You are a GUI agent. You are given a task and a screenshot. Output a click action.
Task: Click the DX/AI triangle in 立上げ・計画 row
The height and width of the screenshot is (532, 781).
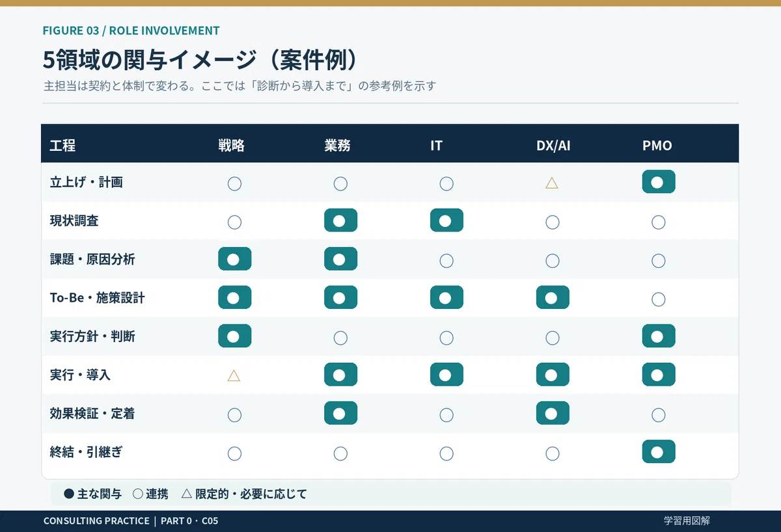[x=552, y=183]
